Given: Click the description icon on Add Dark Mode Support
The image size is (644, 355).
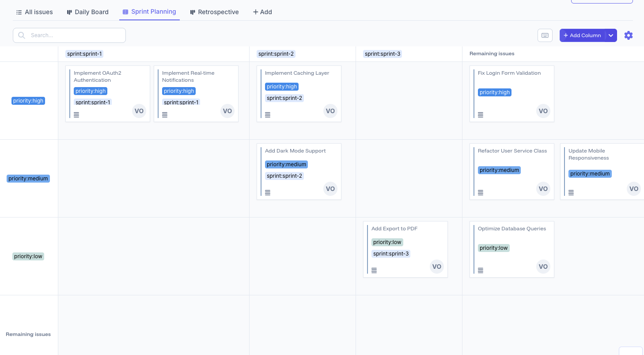Looking at the screenshot, I should tap(268, 192).
